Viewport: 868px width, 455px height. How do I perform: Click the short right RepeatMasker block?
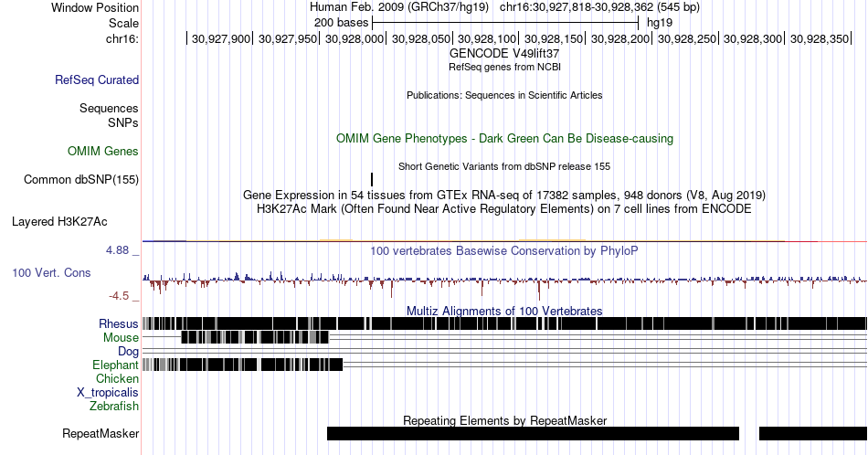(812, 433)
